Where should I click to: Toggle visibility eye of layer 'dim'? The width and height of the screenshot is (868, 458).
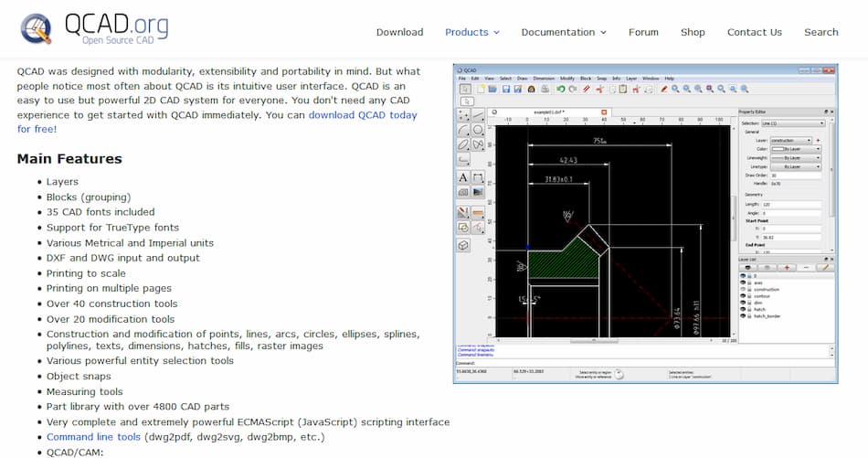click(743, 303)
